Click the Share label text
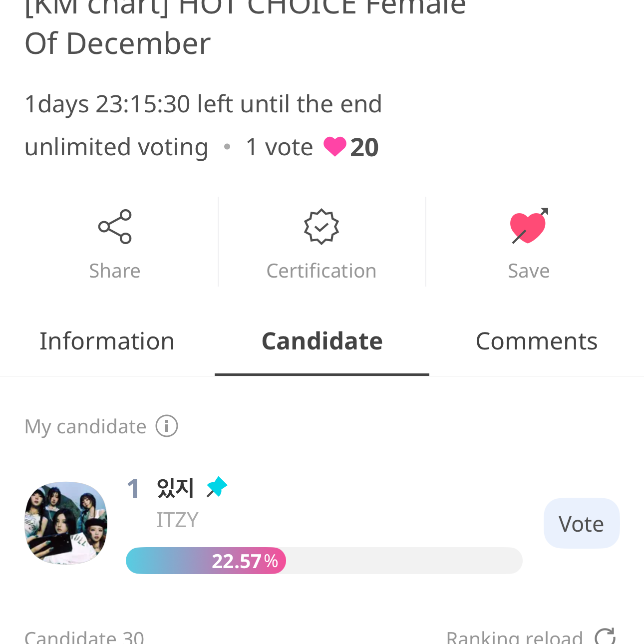Image resolution: width=644 pixels, height=644 pixels. (115, 271)
